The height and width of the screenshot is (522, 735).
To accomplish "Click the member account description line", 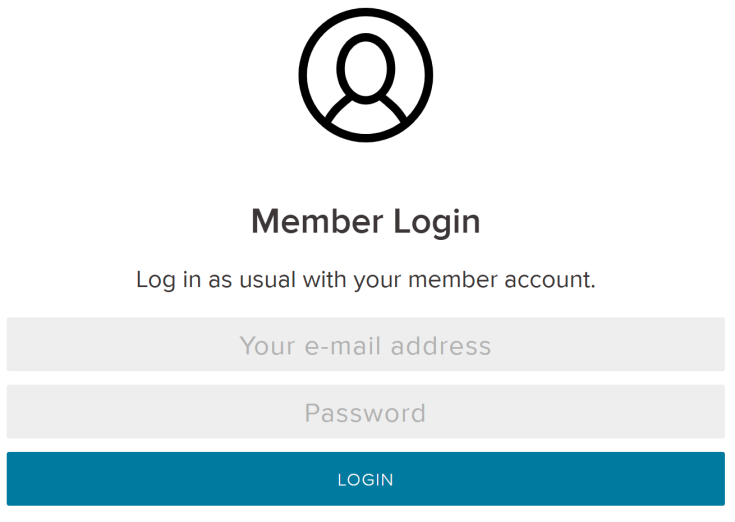I will tap(366, 279).
